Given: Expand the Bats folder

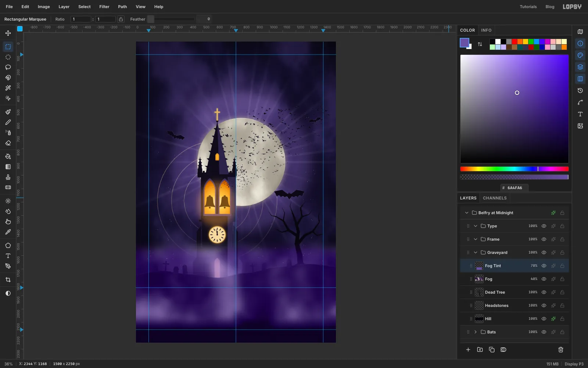Looking at the screenshot, I should [476, 332].
